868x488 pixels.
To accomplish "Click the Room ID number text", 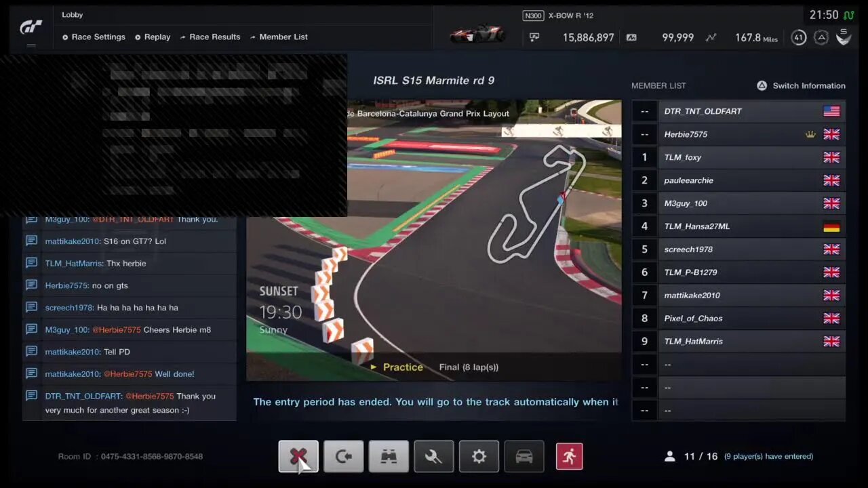I will [151, 456].
